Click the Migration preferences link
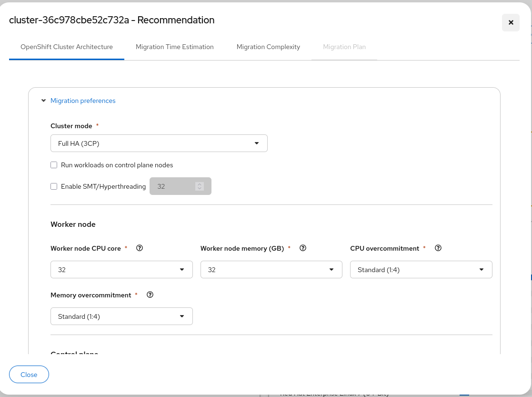Image resolution: width=532 pixels, height=397 pixels. click(83, 101)
